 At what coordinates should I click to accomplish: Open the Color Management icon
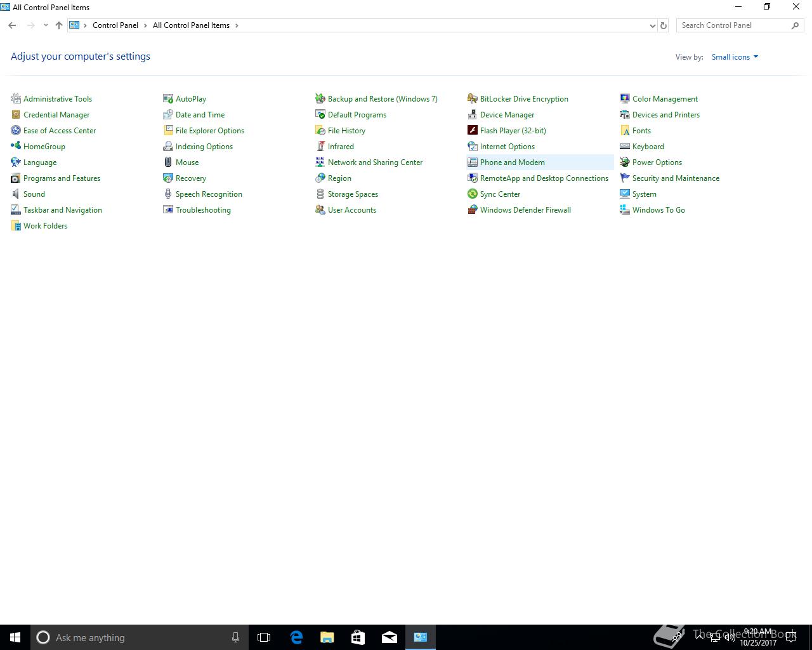click(625, 98)
